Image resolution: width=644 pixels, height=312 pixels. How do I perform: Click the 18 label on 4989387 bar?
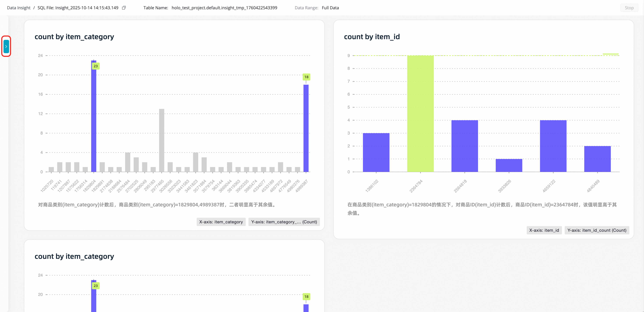point(306,77)
